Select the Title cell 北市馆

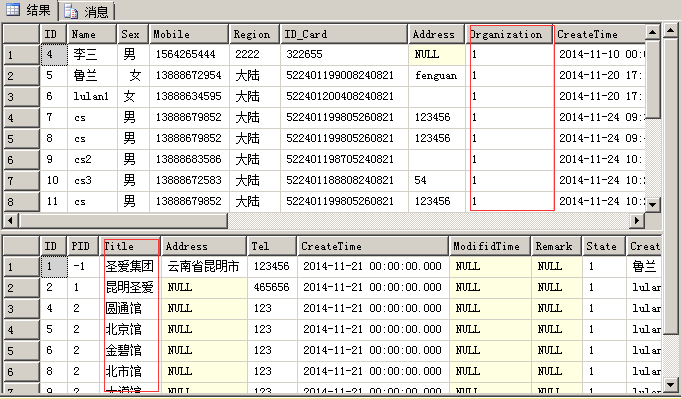coord(130,371)
